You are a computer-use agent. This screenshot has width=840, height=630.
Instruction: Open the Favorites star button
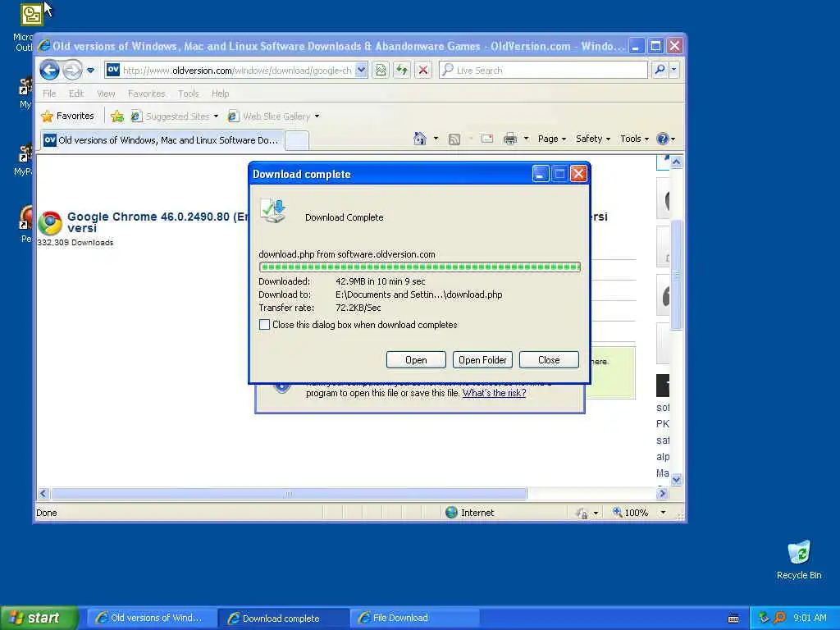[67, 116]
